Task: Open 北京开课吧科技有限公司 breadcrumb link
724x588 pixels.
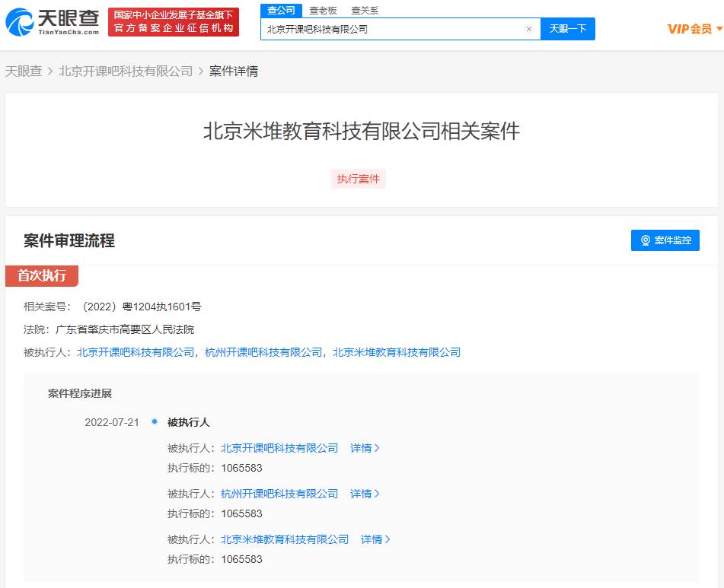Action: [126, 71]
